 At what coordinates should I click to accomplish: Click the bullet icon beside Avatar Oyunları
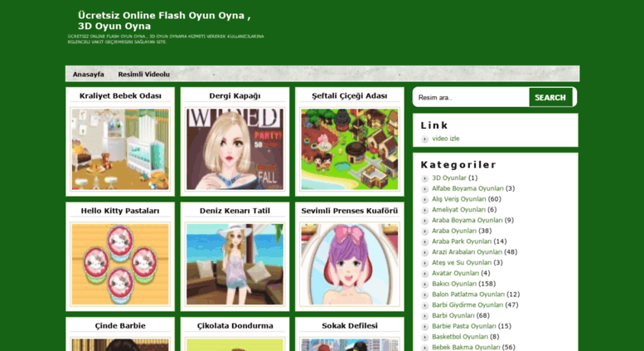point(424,274)
